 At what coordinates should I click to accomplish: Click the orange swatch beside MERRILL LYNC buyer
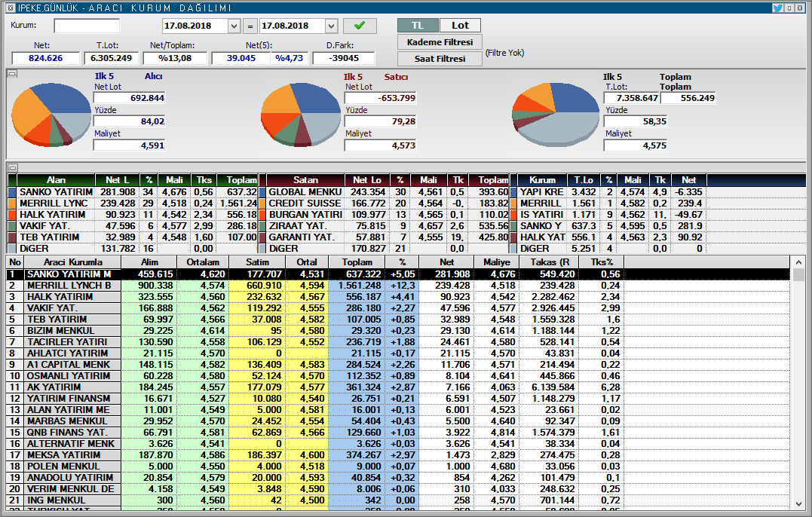(12, 203)
